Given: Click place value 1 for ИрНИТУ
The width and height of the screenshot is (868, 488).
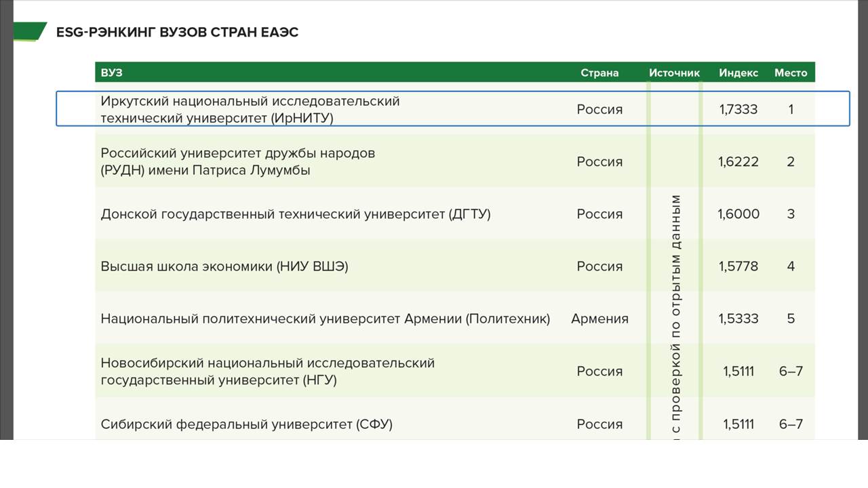Looking at the screenshot, I should tap(791, 109).
